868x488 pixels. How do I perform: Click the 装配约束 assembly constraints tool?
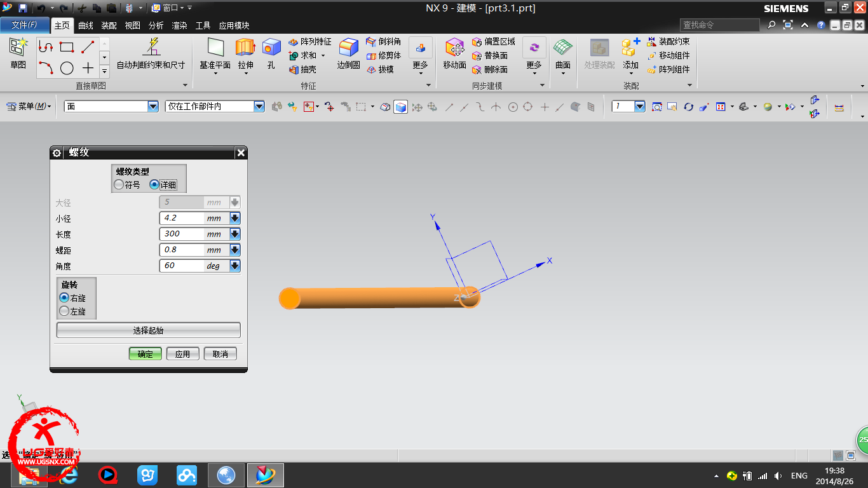tap(668, 41)
